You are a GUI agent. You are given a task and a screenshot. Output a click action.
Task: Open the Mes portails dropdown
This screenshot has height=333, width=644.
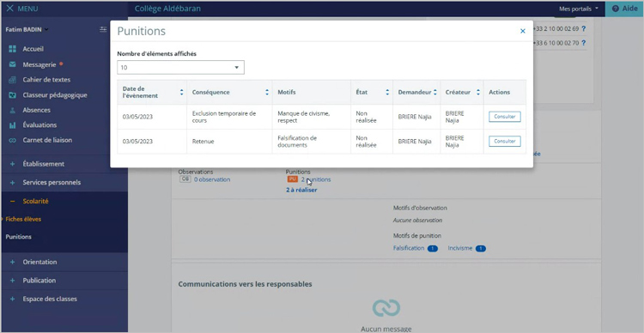pos(578,9)
